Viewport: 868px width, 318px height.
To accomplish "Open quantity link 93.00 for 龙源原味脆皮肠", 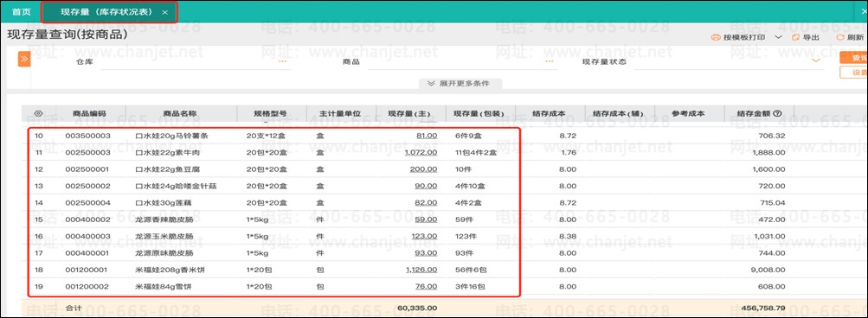I will click(427, 253).
